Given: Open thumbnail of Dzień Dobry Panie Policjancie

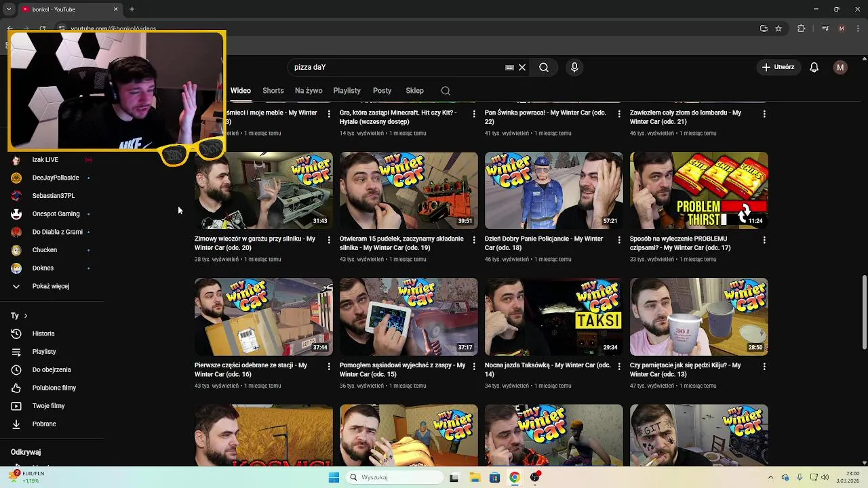Looking at the screenshot, I should click(x=553, y=190).
